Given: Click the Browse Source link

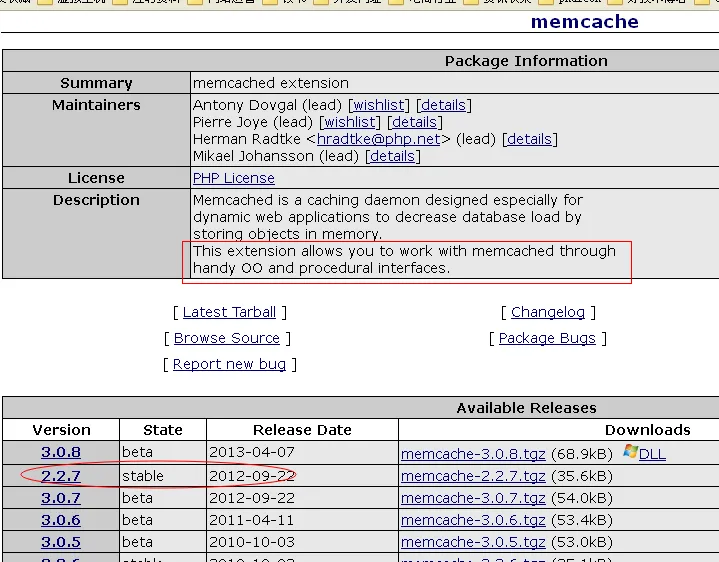Looking at the screenshot, I should [x=227, y=338].
